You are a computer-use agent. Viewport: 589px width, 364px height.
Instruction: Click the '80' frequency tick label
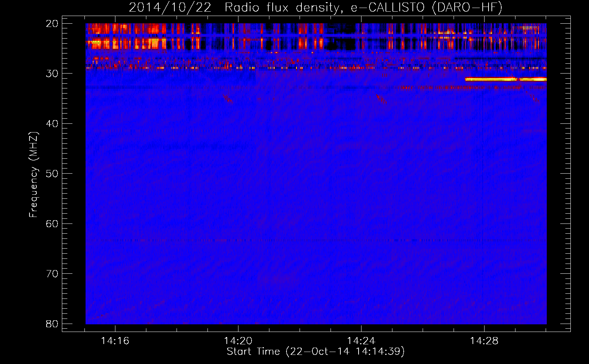(52, 324)
